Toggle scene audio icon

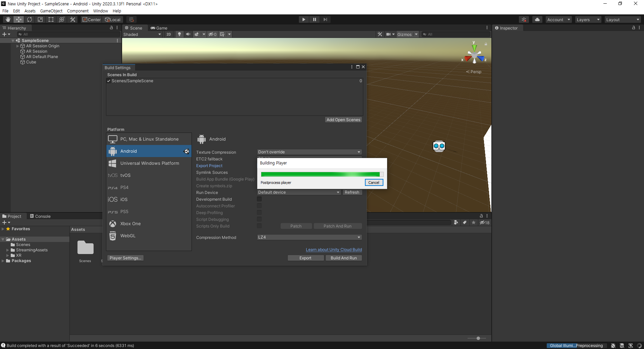click(x=188, y=34)
